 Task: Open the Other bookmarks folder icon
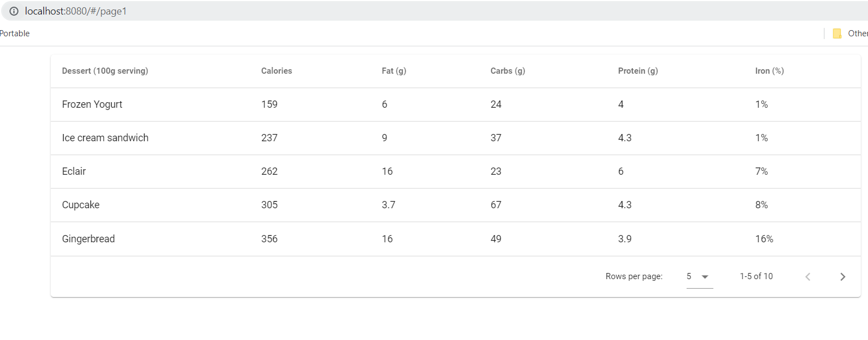(x=836, y=33)
